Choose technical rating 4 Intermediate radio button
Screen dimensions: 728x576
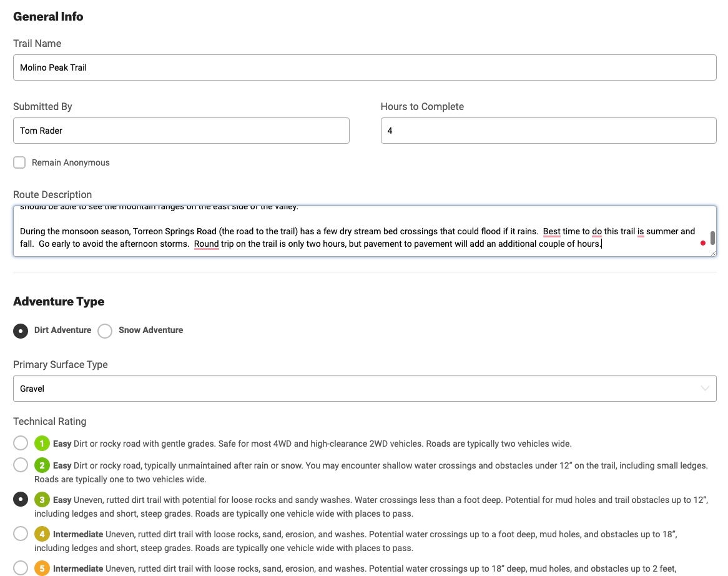tap(21, 534)
